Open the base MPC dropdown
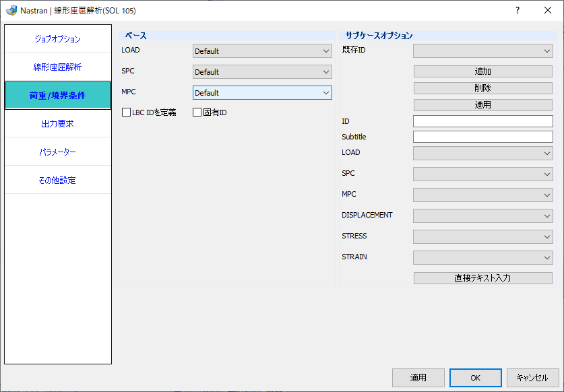The height and width of the screenshot is (392, 564). (262, 93)
